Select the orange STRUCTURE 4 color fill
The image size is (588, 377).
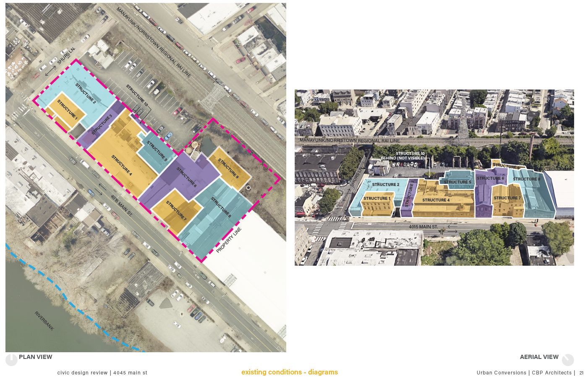[x=122, y=164]
